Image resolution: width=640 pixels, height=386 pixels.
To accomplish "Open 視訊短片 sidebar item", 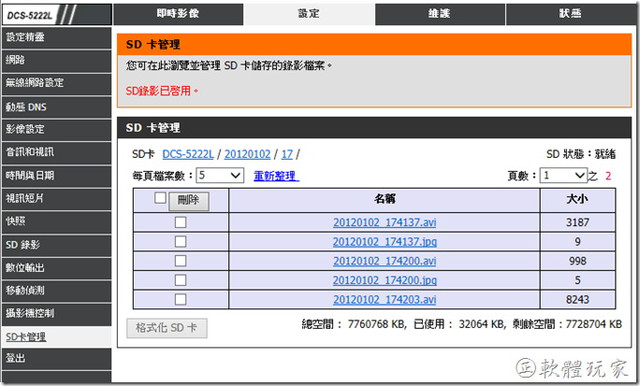I will coord(56,199).
